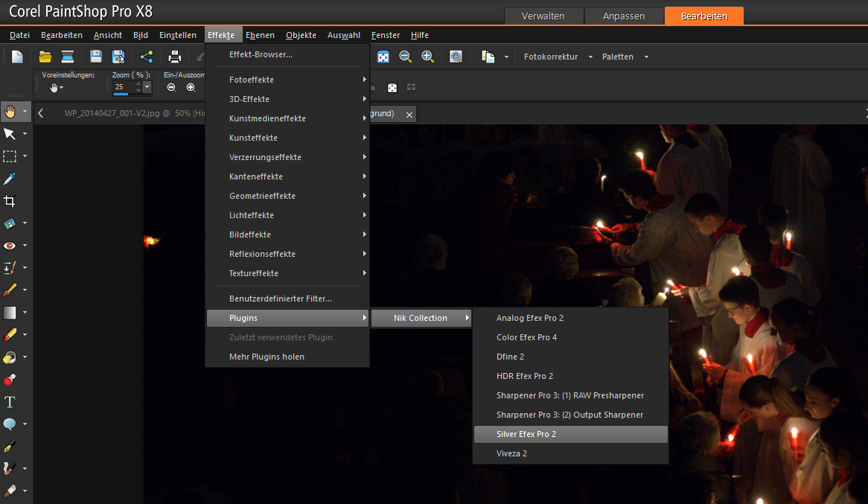The height and width of the screenshot is (504, 868).
Task: Expand the Lichteffekte submenu
Action: pyautogui.click(x=288, y=215)
